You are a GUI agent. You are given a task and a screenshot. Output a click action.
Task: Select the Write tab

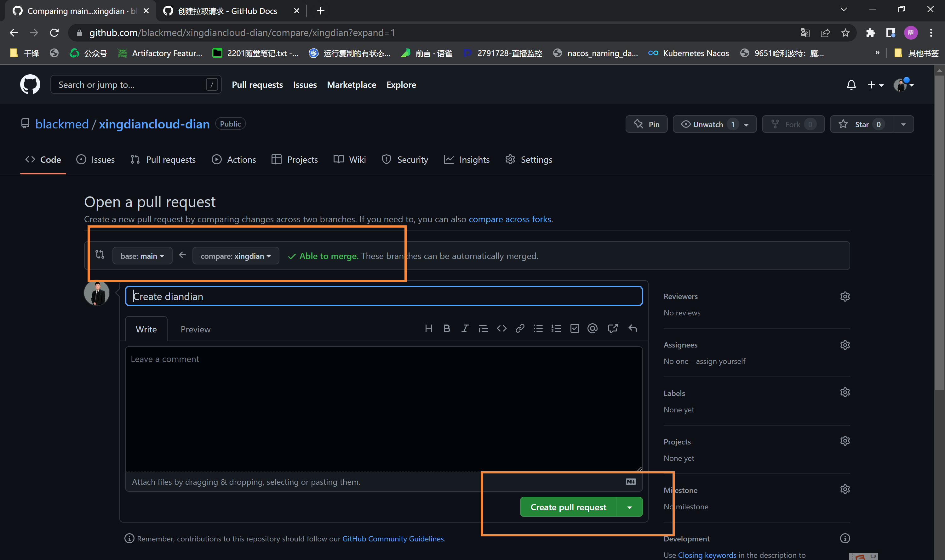coord(146,330)
